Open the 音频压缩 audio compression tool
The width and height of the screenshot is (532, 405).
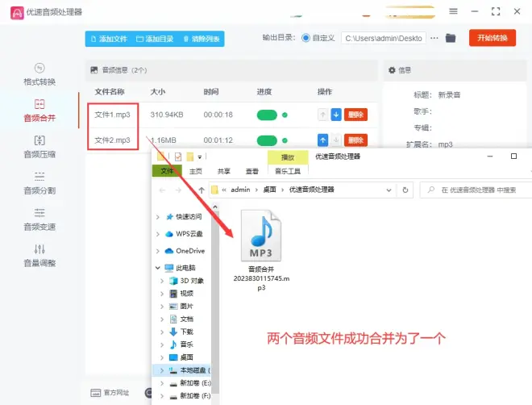39,147
